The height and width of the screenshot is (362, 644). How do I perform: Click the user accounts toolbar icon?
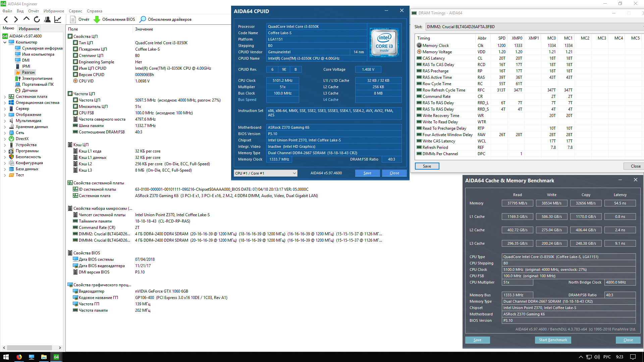(x=47, y=19)
